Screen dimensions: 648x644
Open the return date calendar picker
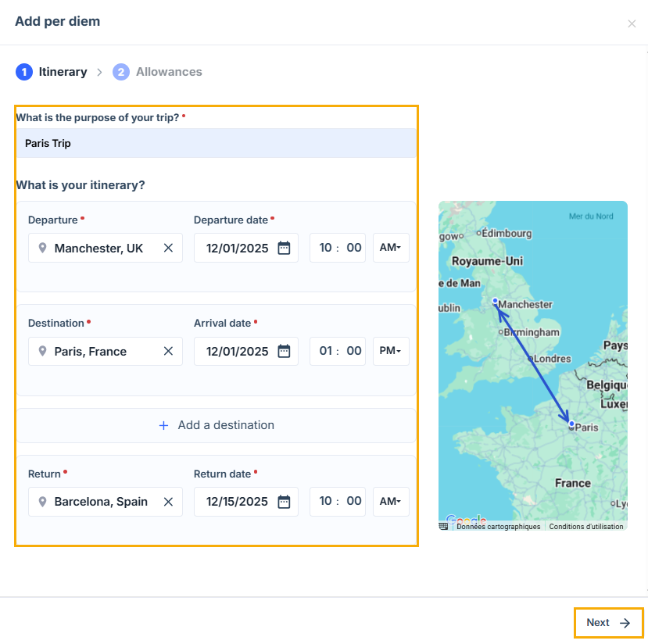point(284,502)
